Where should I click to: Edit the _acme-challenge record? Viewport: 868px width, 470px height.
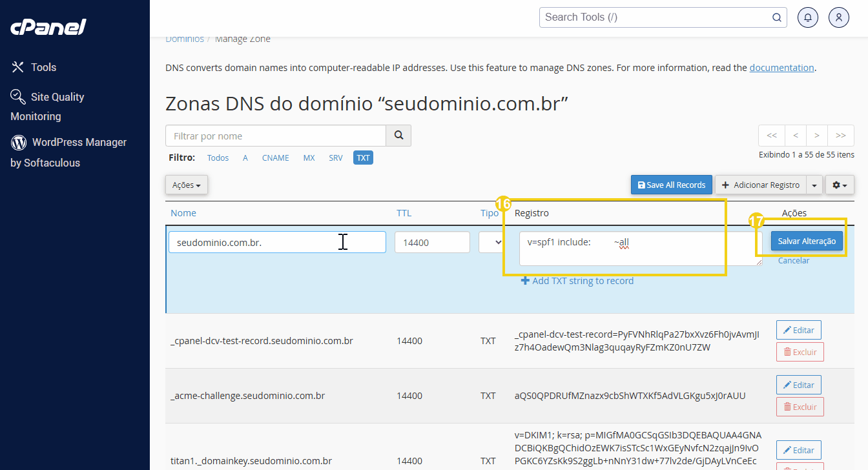[799, 385]
